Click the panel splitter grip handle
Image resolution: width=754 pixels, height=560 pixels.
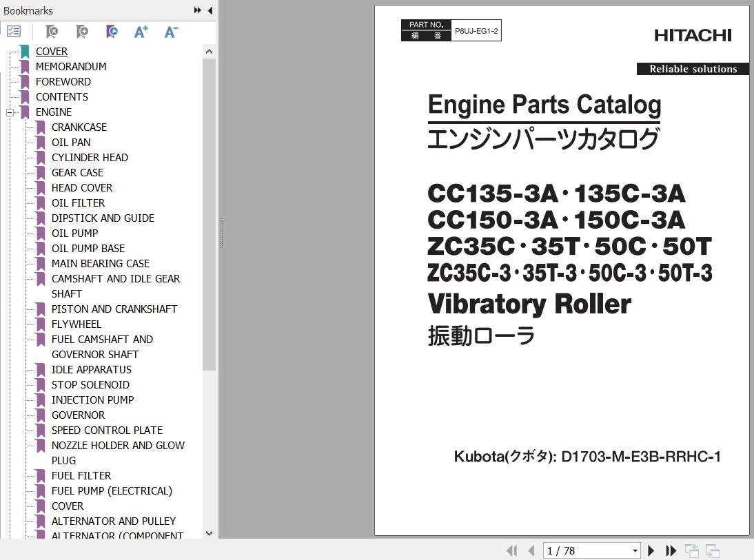[x=221, y=233]
